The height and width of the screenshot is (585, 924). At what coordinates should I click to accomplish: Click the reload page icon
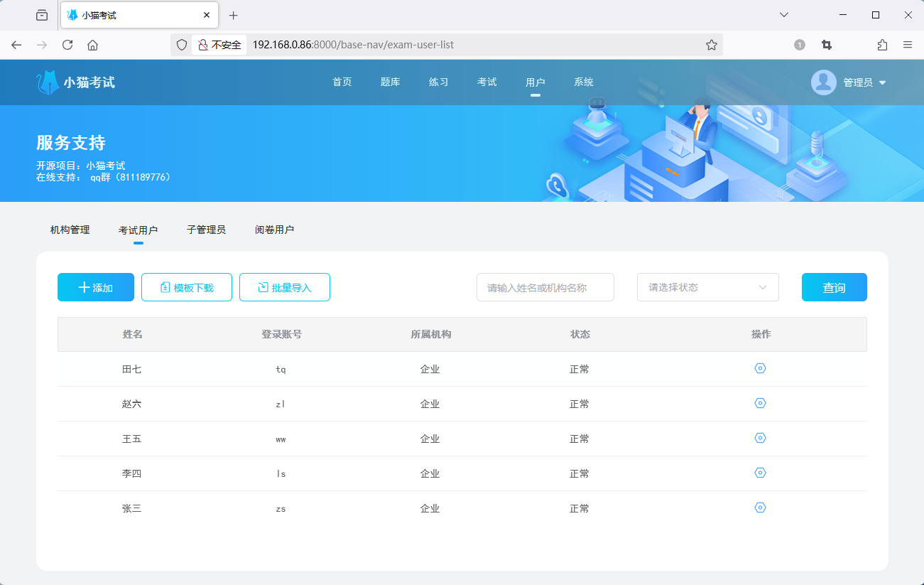(x=67, y=44)
